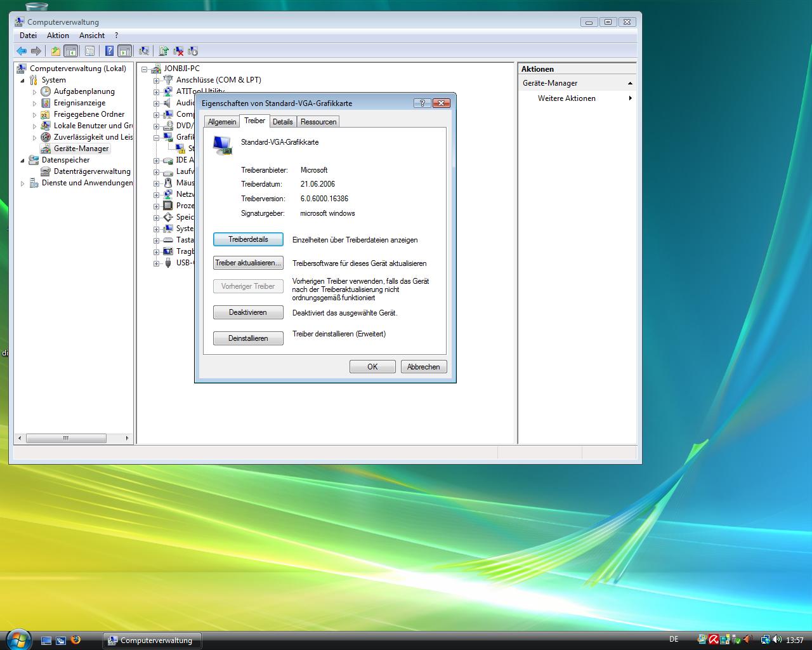This screenshot has width=812, height=650.
Task: Click the Forward arrow in the toolbar
Action: point(36,51)
